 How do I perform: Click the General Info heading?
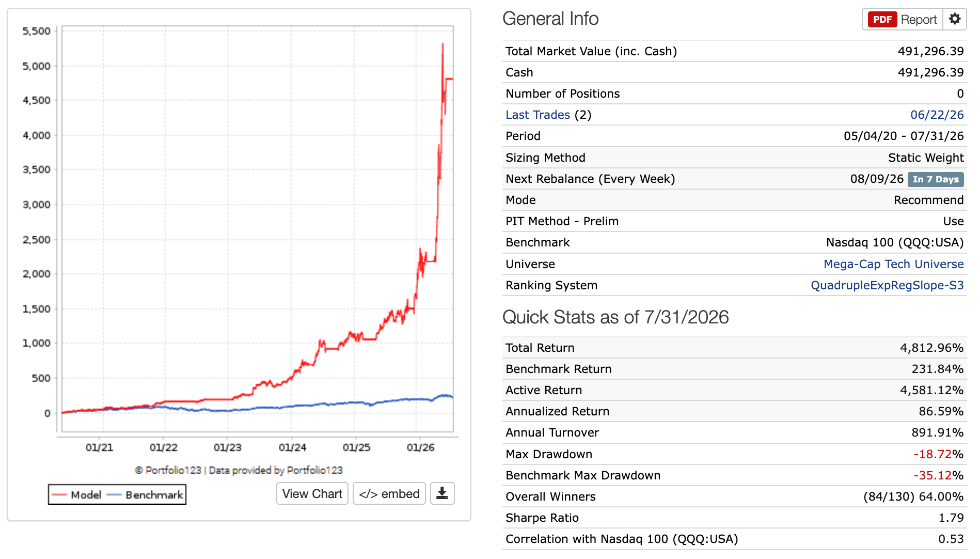coord(550,19)
